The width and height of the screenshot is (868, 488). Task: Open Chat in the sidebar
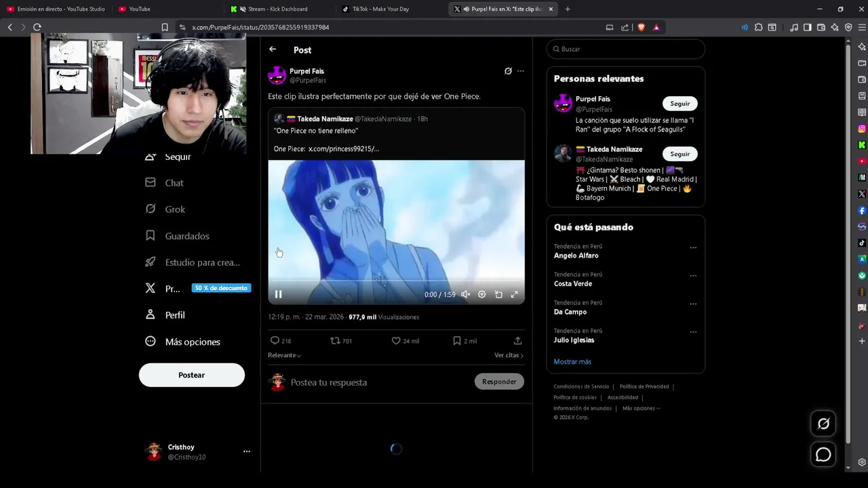click(x=164, y=183)
